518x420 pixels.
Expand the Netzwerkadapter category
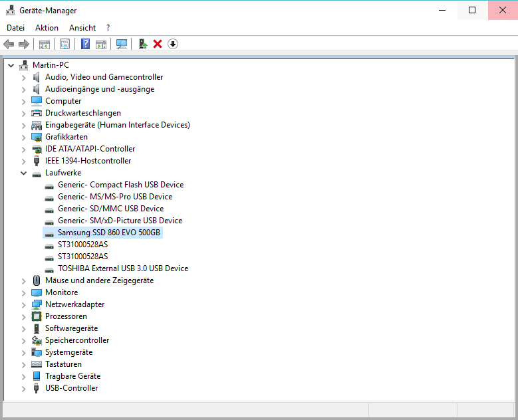[x=23, y=305]
